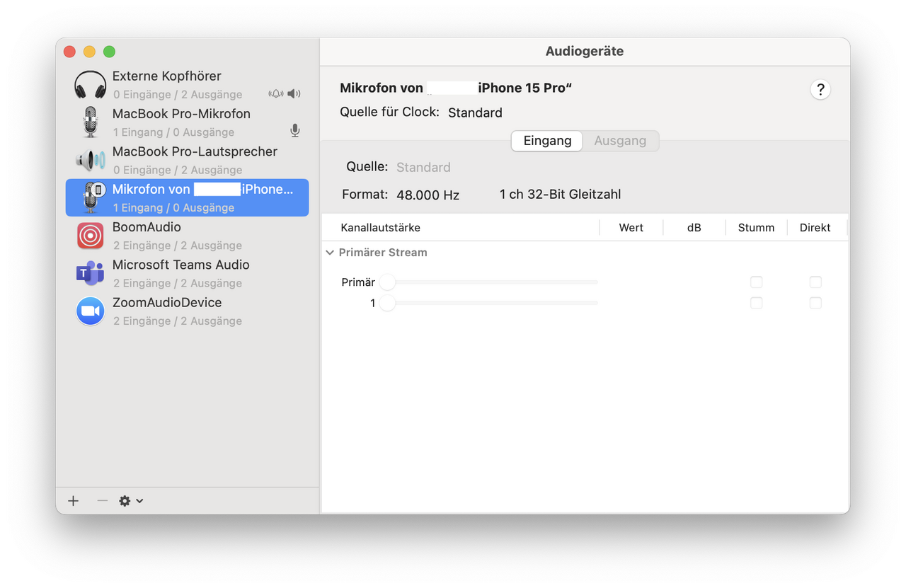
Task: Open the Quelle für Clock Standard dropdown
Action: pyautogui.click(x=475, y=113)
